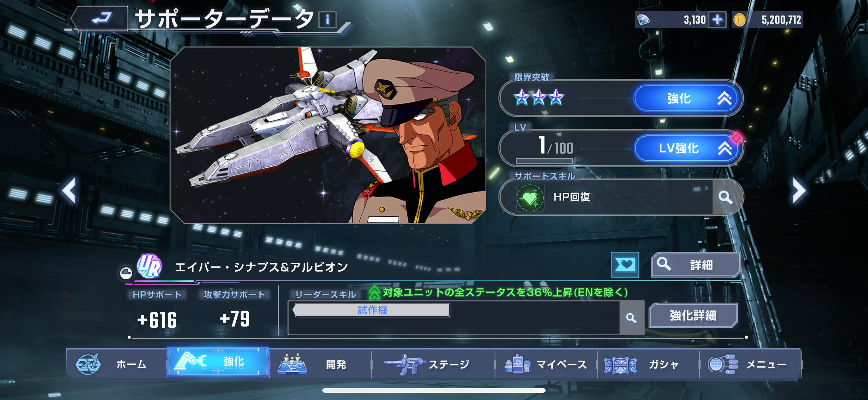The image size is (868, 400).
Task: Expand 限界突破 with the 強化 button
Action: (687, 99)
